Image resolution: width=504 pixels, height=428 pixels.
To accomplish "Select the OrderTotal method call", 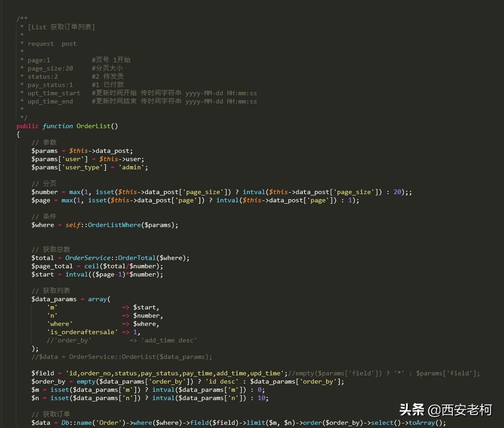I will [x=137, y=258].
